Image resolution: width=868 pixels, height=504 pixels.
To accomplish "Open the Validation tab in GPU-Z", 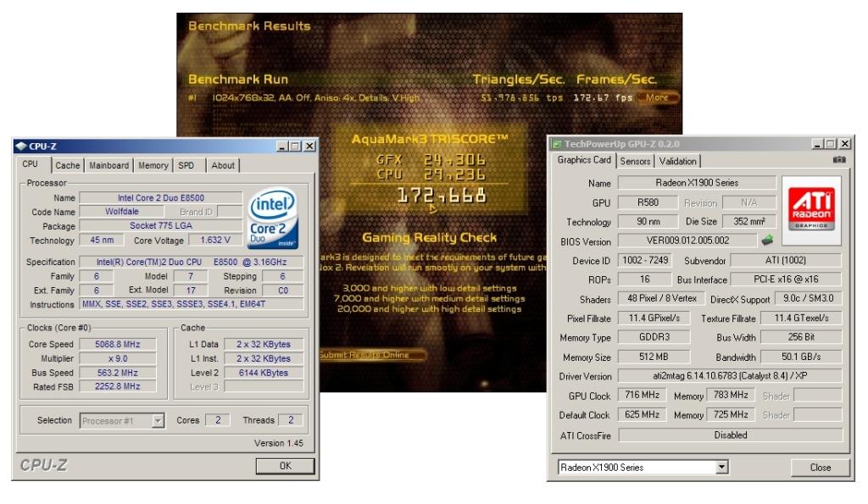I will pyautogui.click(x=677, y=161).
